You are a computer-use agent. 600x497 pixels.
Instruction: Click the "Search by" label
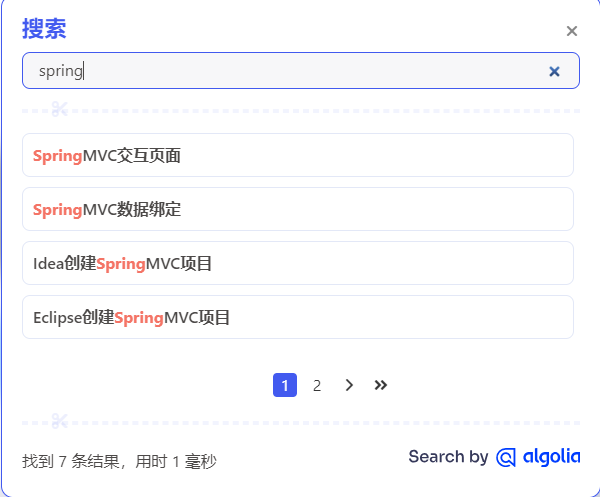click(x=448, y=457)
